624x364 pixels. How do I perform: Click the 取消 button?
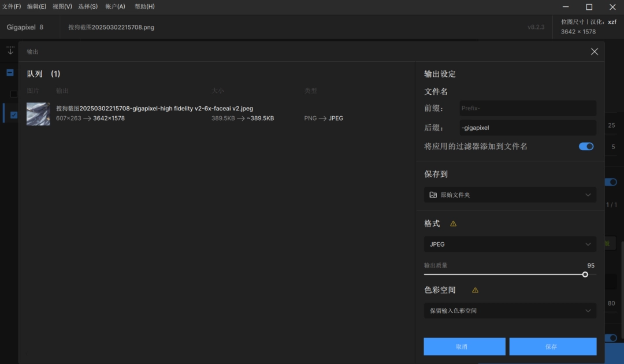coord(465,347)
